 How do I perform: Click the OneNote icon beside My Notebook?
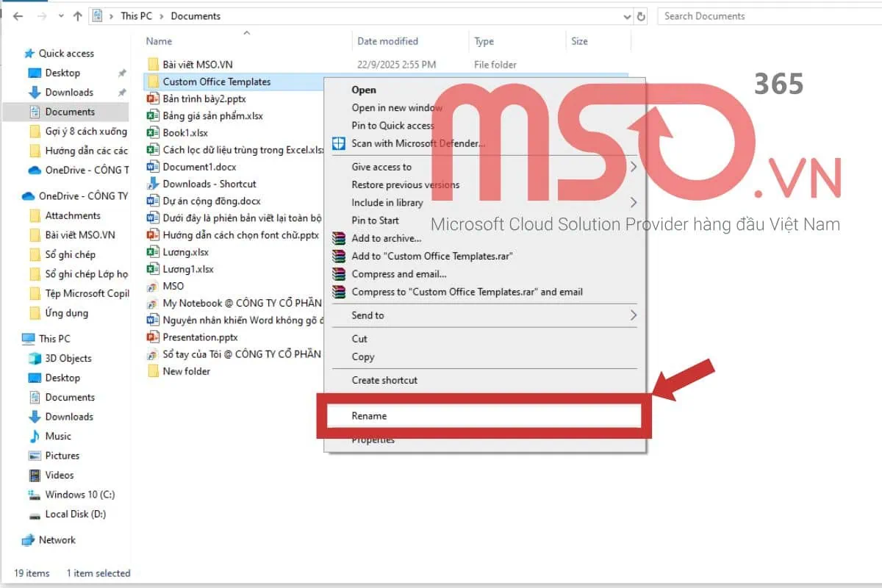(153, 303)
